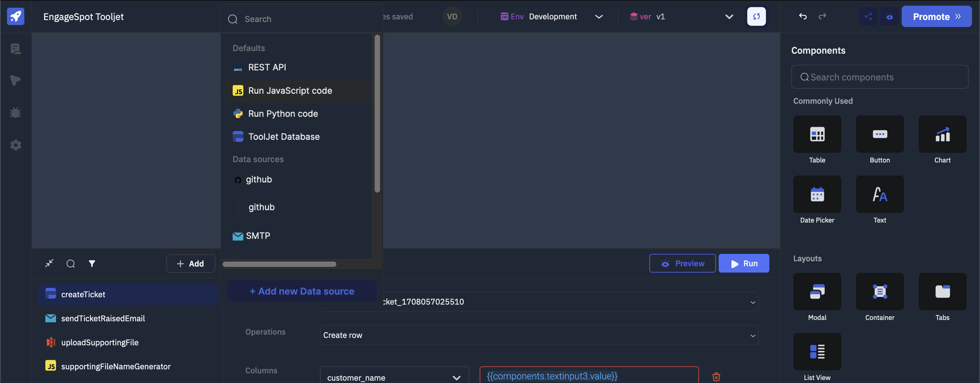Select the supportingFileNameGenerator query

128,366
